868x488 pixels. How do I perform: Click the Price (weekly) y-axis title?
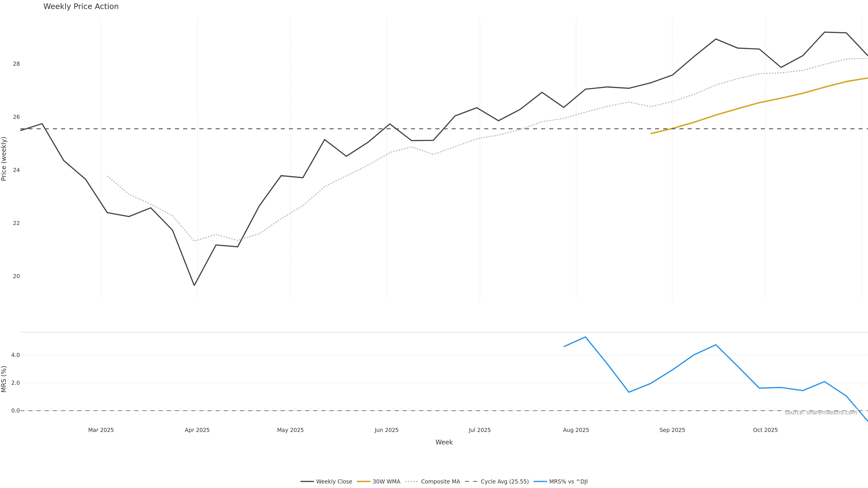coord(4,159)
